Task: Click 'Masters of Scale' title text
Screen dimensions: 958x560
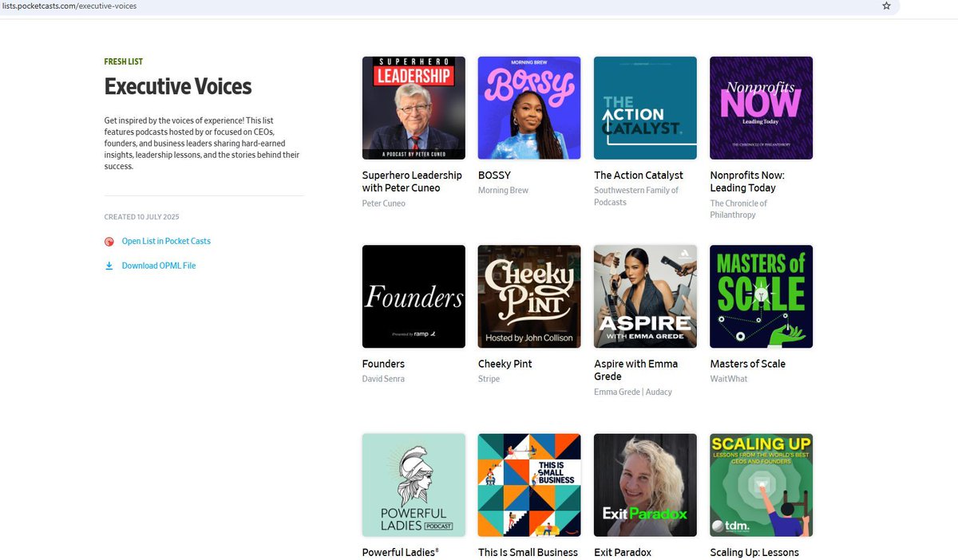Action: 748,364
